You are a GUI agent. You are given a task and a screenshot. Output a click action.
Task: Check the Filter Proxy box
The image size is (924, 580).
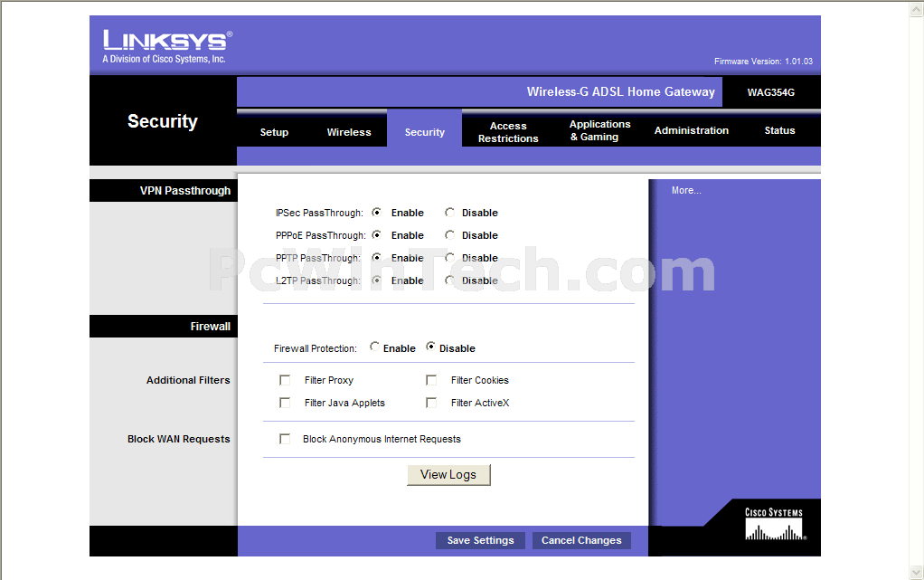coord(285,380)
